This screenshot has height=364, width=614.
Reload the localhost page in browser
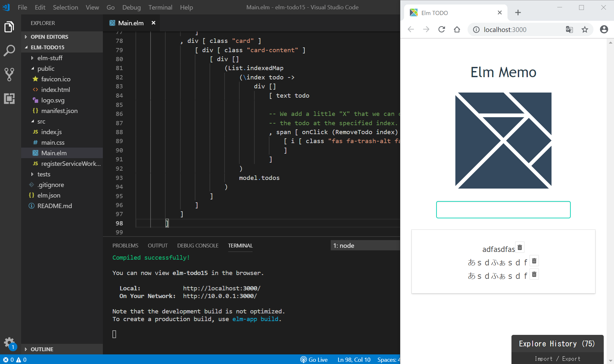point(442,29)
